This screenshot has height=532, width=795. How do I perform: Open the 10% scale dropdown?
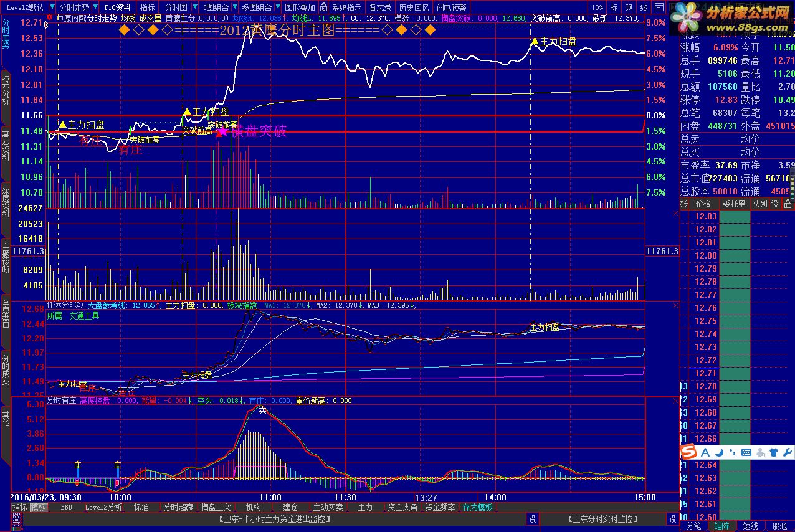pyautogui.click(x=597, y=7)
